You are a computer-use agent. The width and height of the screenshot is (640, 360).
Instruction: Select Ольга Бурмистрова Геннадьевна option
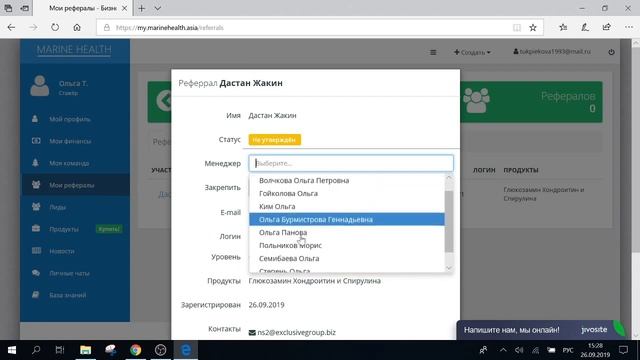pos(347,220)
